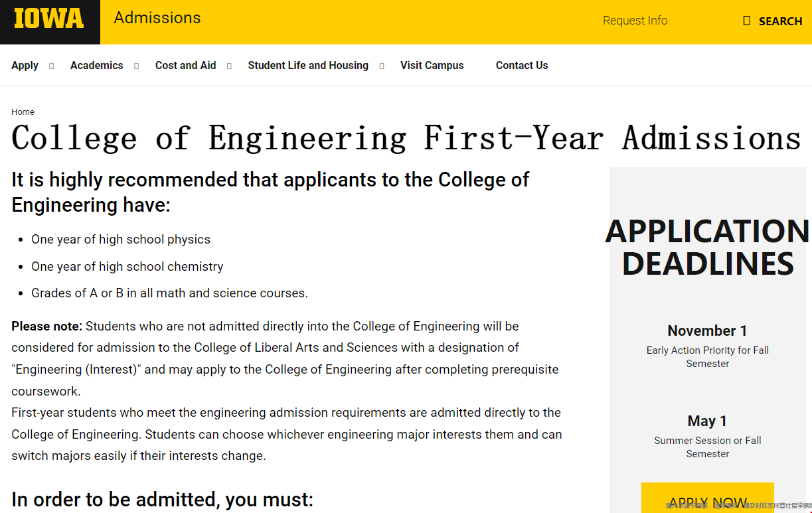Click the November 1 deadline heading
812x513 pixels.
click(x=708, y=330)
